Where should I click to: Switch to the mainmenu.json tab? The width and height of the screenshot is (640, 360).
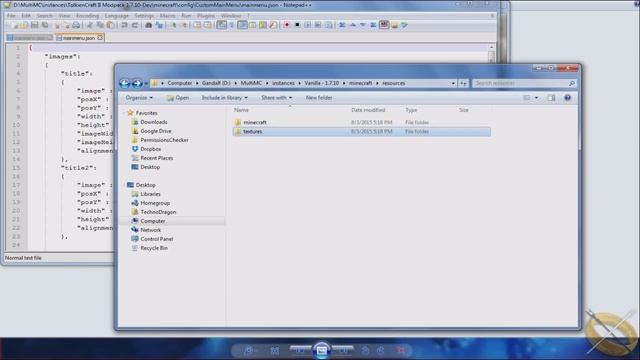point(79,38)
